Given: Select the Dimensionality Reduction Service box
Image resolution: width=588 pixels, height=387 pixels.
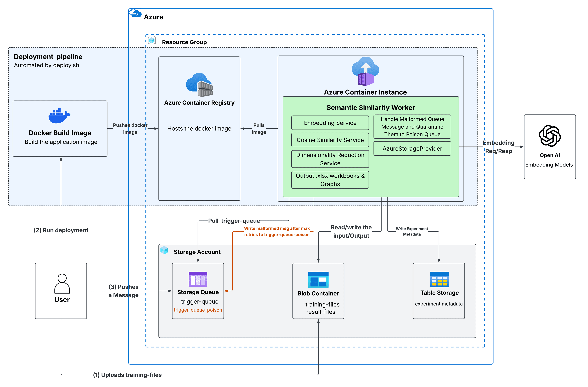Looking at the screenshot, I should point(330,159).
